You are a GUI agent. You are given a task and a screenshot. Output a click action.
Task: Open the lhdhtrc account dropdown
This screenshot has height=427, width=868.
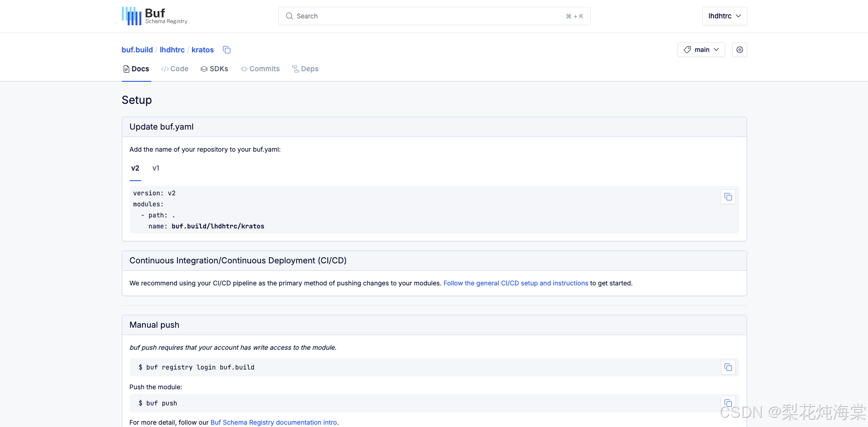pyautogui.click(x=725, y=16)
